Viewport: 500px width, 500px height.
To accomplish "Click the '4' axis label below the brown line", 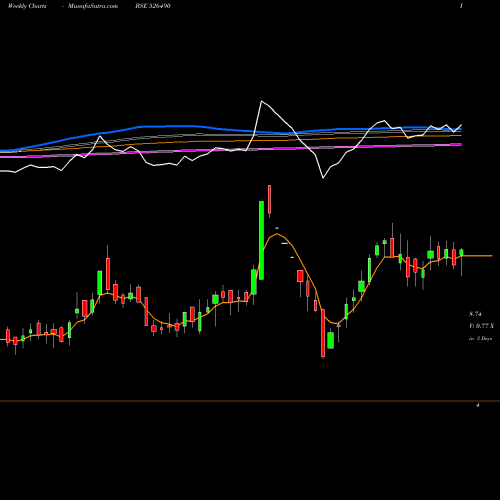I will point(477,405).
